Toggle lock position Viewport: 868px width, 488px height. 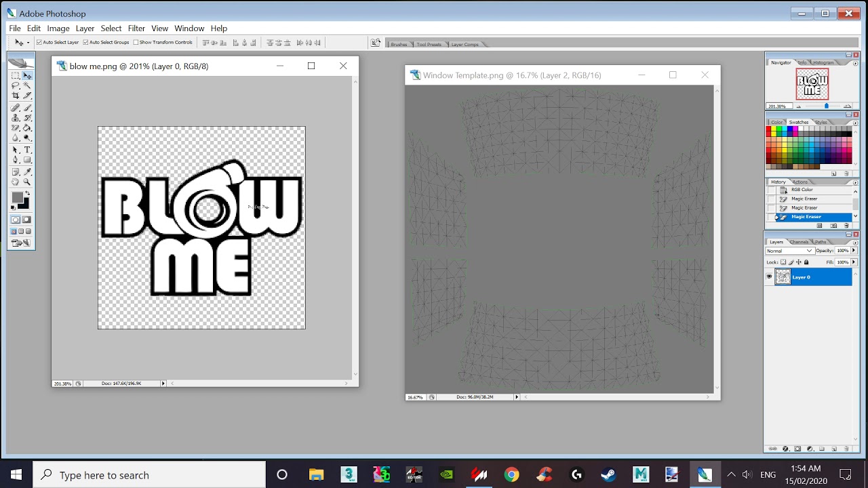(799, 262)
